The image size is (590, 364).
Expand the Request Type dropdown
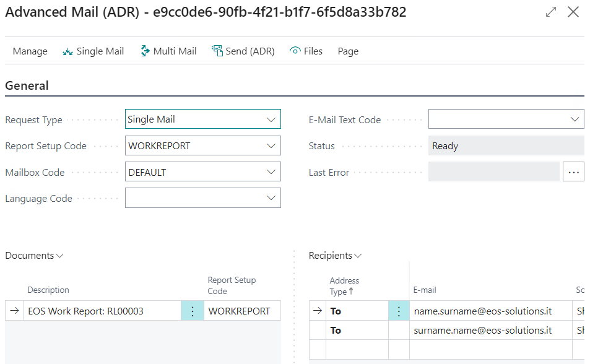(x=271, y=119)
